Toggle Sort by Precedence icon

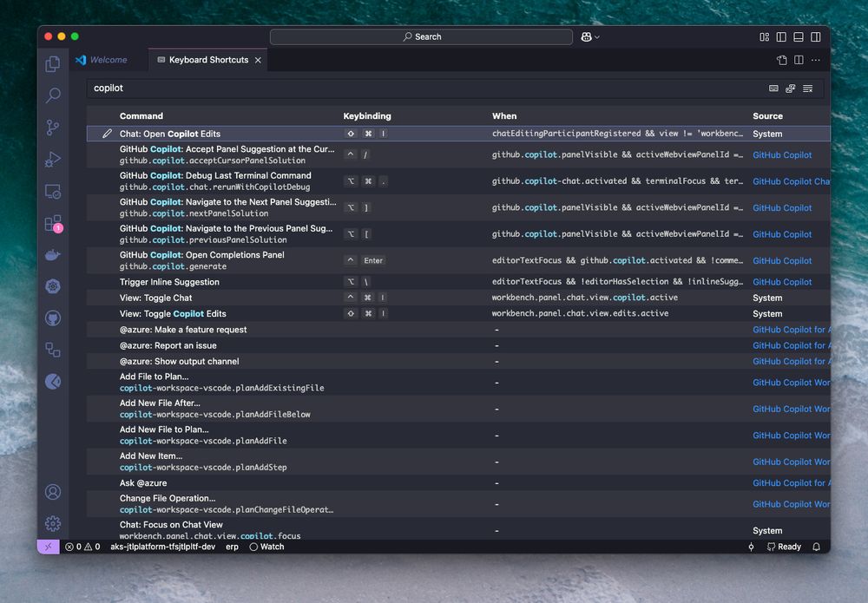pyautogui.click(x=791, y=88)
